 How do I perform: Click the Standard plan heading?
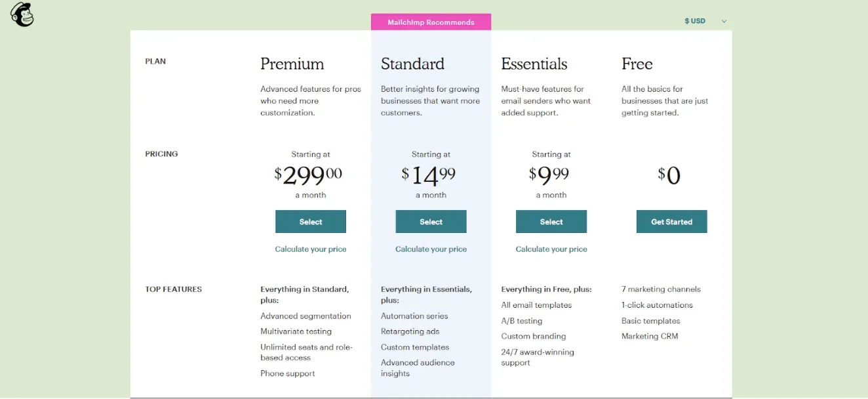coord(412,64)
